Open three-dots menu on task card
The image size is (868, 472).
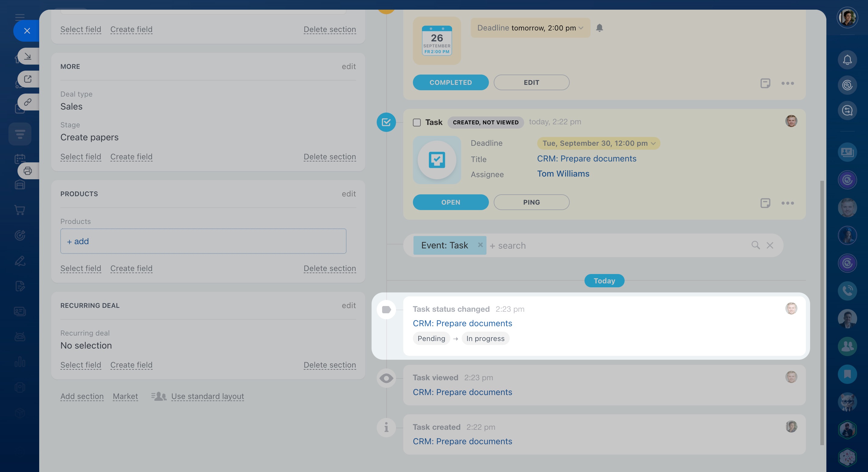(787, 203)
